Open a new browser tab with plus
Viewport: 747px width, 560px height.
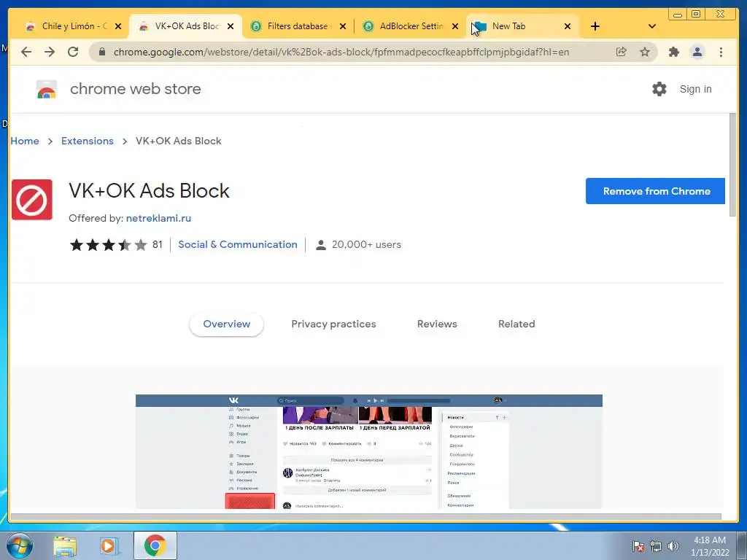tap(595, 26)
